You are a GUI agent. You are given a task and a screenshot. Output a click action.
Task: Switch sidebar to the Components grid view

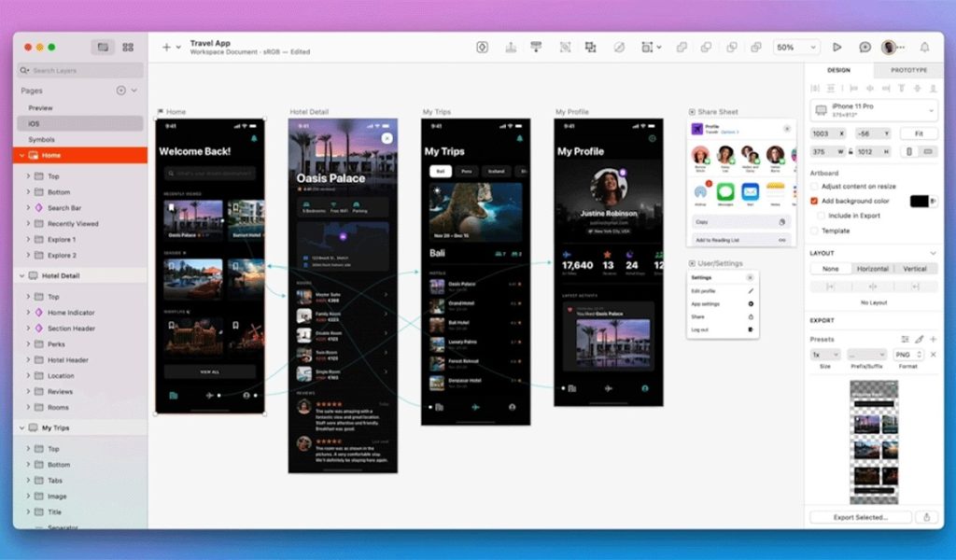pyautogui.click(x=128, y=47)
